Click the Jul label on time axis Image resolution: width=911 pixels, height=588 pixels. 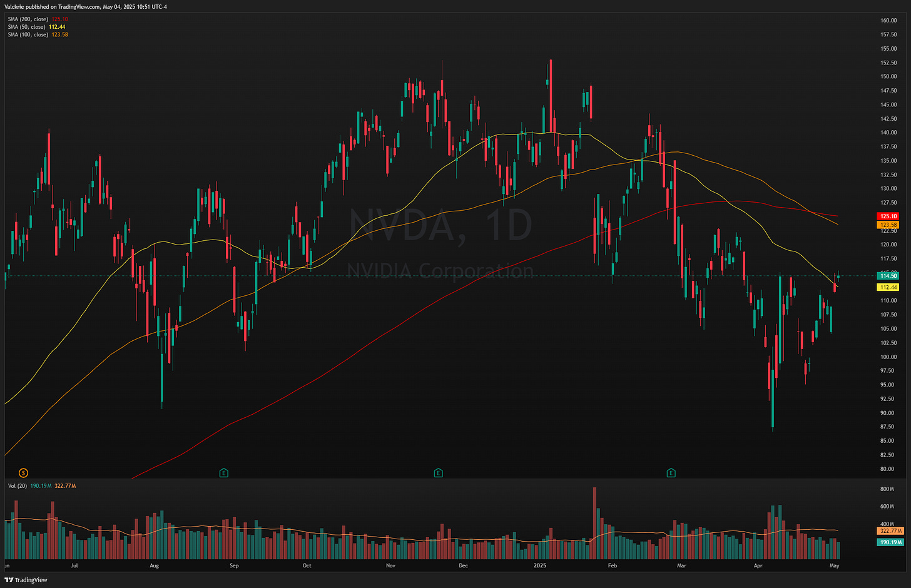74,565
